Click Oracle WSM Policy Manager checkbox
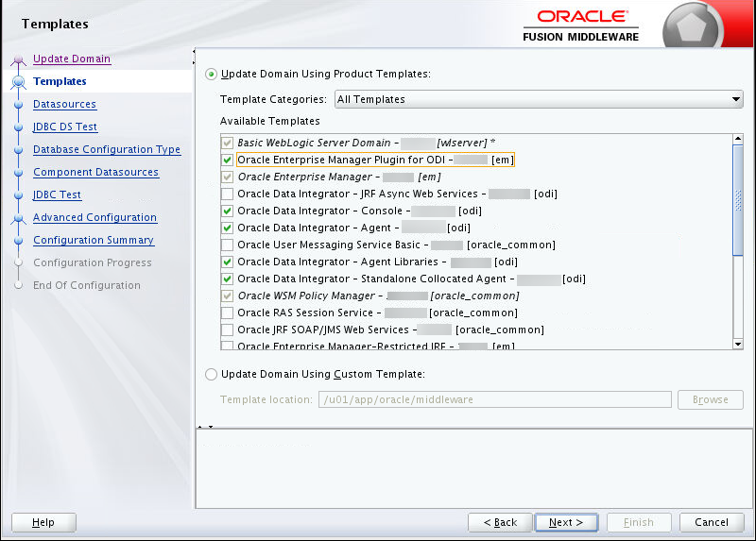This screenshot has width=756, height=541. [x=227, y=296]
